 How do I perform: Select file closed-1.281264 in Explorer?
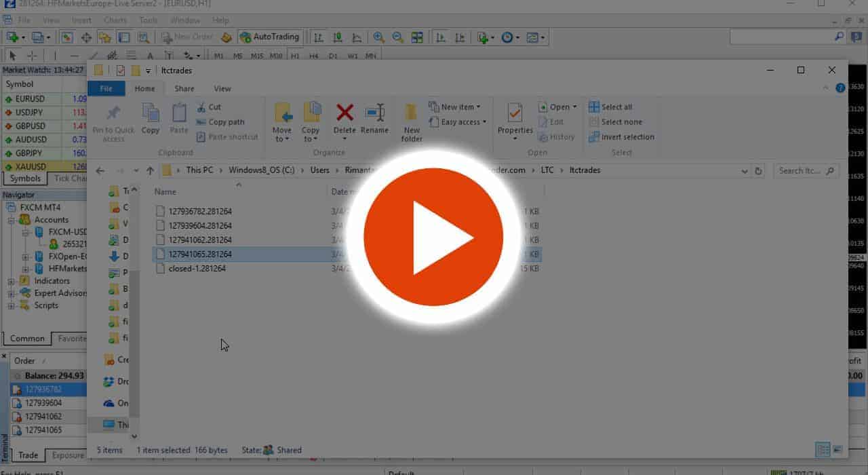[197, 269]
